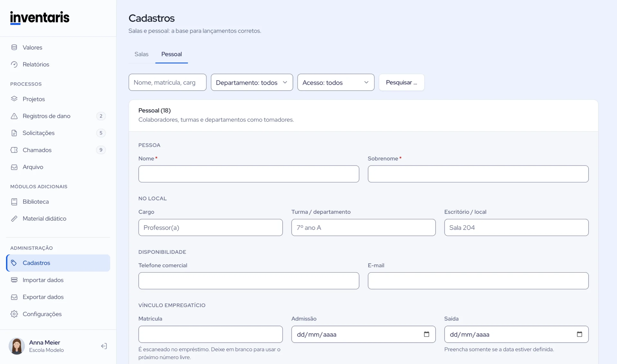Click the Projetos layers icon
This screenshot has width=617, height=364.
coord(14,99)
